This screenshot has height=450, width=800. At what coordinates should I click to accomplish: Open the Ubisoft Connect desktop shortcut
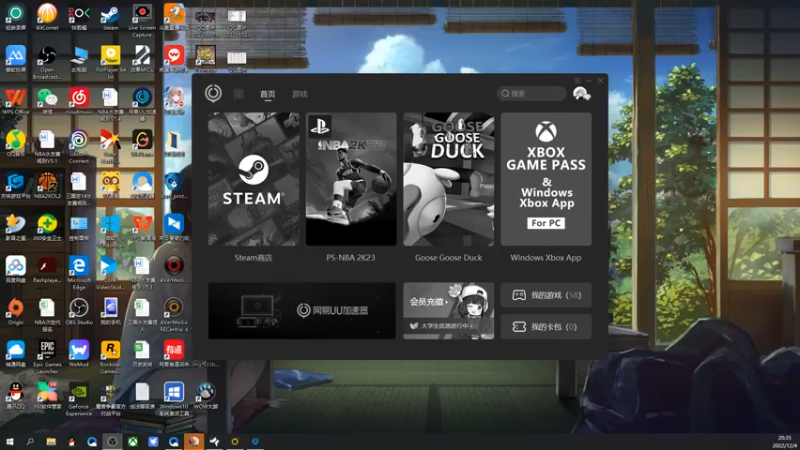tap(79, 147)
